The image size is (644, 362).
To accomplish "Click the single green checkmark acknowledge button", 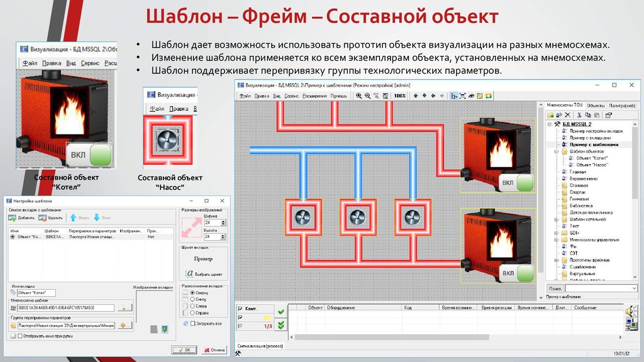I will point(281,312).
